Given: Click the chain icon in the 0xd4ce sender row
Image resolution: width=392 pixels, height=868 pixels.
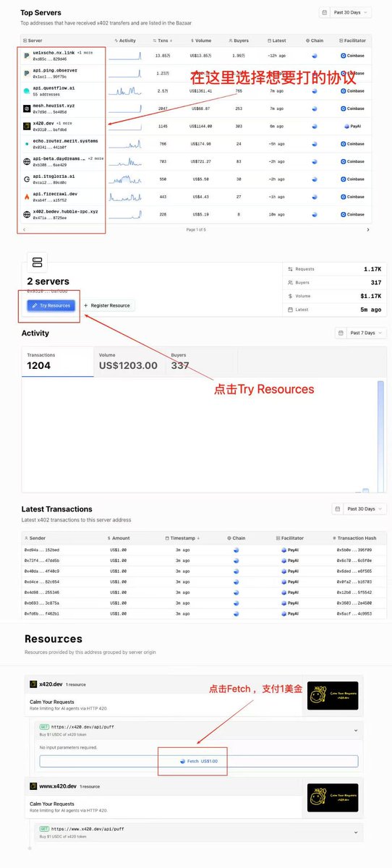Looking at the screenshot, I should [238, 582].
